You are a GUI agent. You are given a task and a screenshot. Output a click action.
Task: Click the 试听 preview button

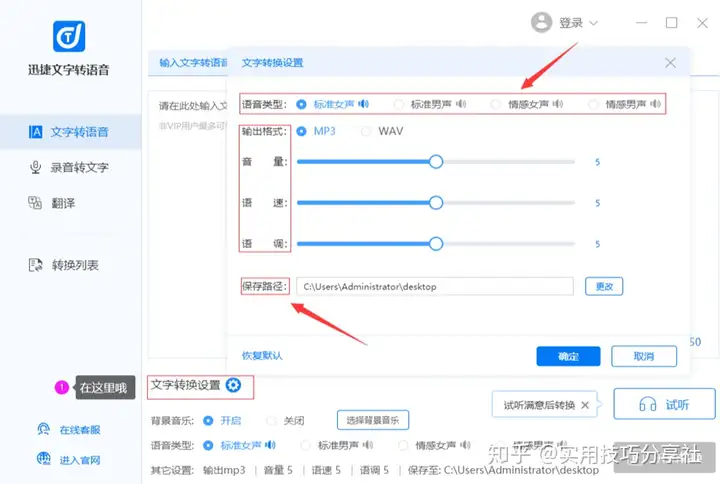[664, 404]
